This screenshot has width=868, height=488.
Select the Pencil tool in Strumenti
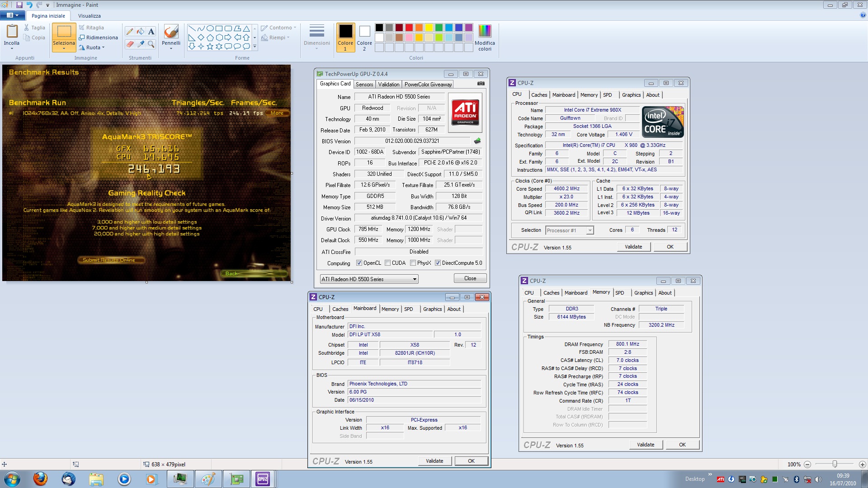[130, 31]
